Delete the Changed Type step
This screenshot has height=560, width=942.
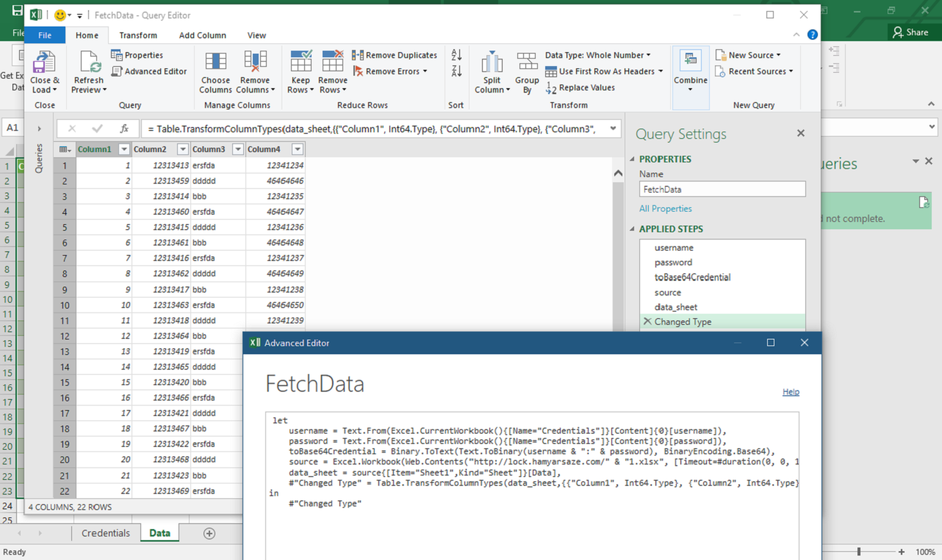[x=647, y=322]
